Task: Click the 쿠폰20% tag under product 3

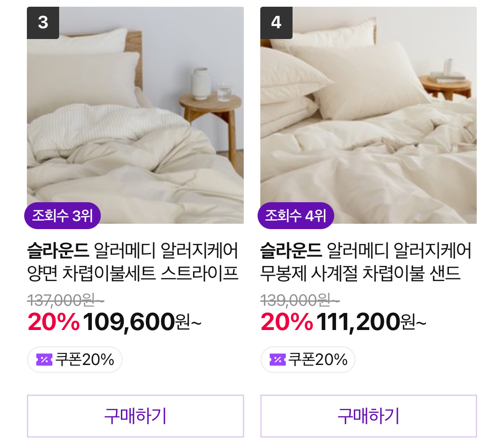Action: [75, 360]
